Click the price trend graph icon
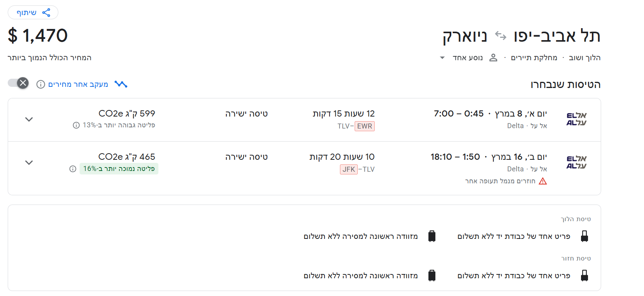Screen dimensions: 644x296 coord(121,84)
